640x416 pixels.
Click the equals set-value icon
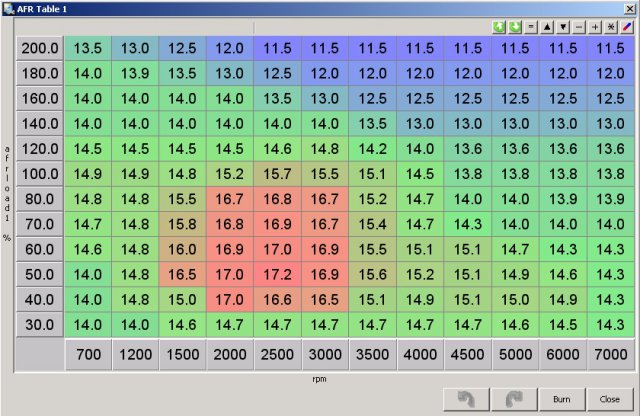click(531, 27)
